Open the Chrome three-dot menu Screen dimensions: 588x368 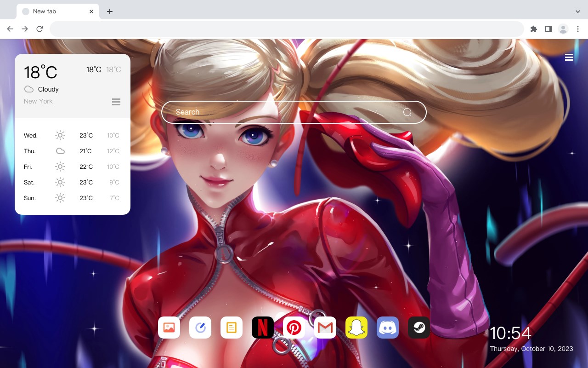578,29
